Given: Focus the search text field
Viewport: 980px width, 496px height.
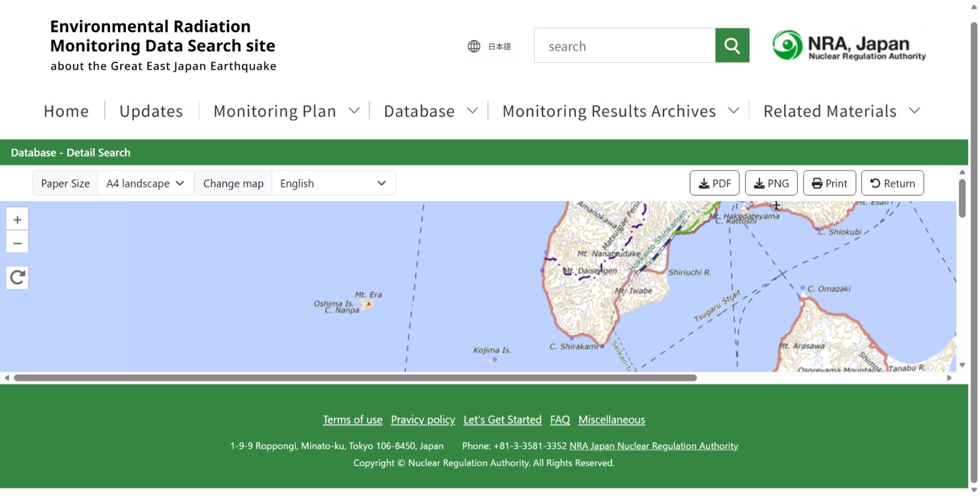Looking at the screenshot, I should (x=624, y=46).
